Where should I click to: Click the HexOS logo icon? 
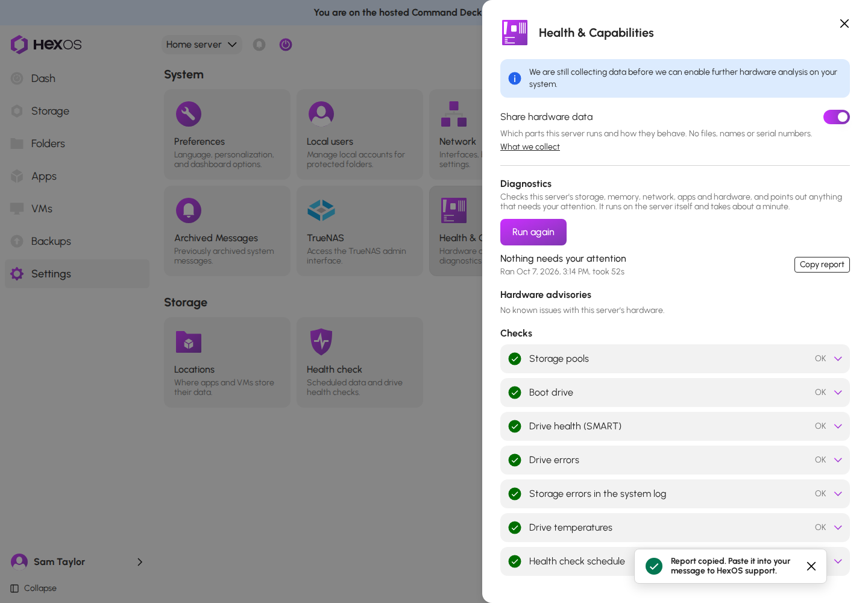19,45
